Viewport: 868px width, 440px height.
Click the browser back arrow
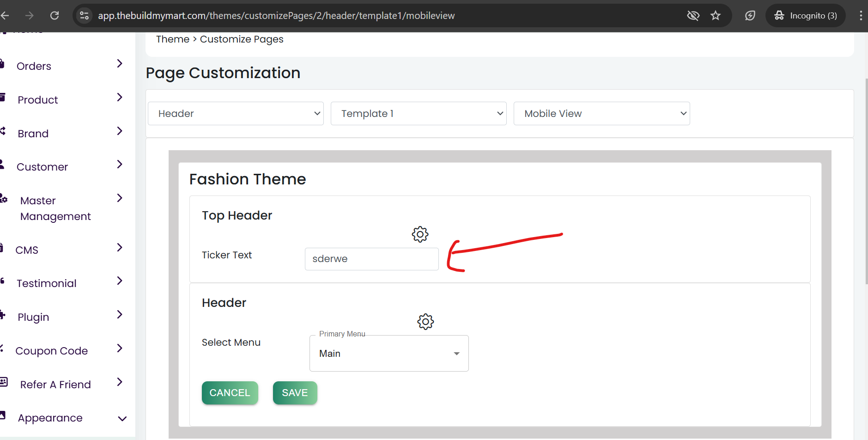tap(5, 16)
